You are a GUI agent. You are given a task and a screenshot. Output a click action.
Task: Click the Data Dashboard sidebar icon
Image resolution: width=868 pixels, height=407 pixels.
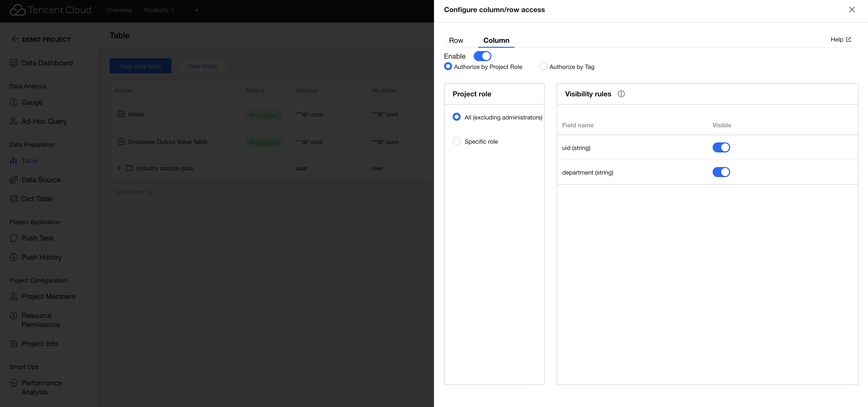tap(14, 63)
